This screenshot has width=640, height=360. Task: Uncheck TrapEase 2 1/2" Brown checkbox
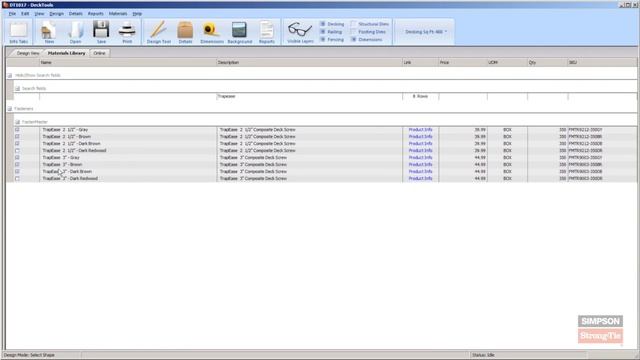[17, 137]
